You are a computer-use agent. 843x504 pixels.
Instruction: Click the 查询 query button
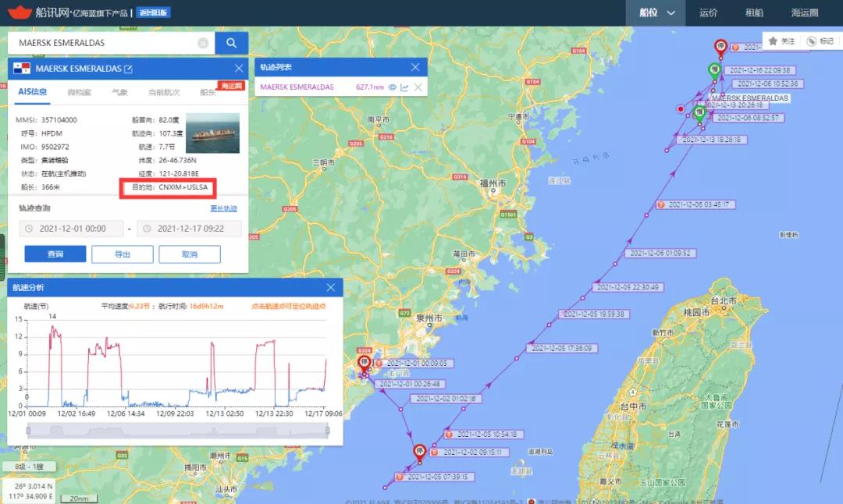(x=55, y=254)
